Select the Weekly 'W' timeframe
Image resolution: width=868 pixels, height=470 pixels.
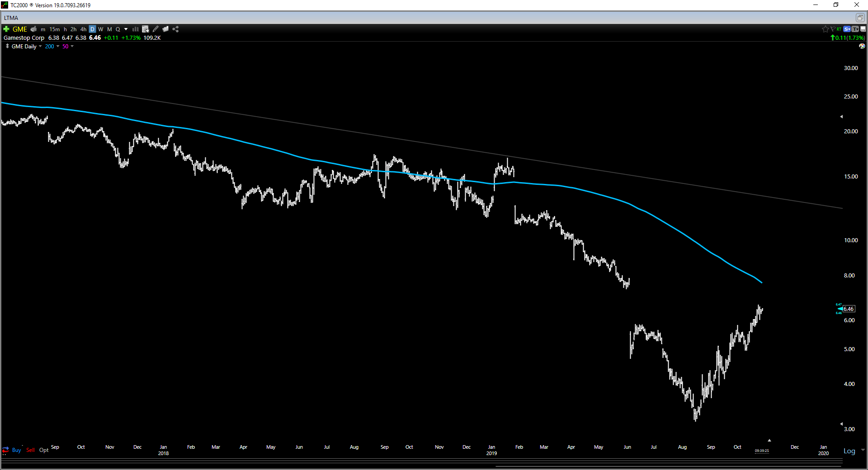click(101, 29)
